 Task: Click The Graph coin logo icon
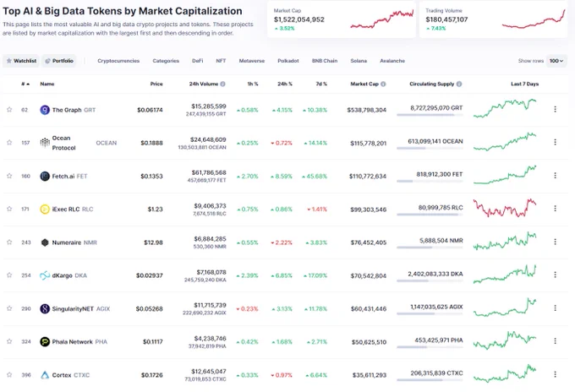point(45,110)
